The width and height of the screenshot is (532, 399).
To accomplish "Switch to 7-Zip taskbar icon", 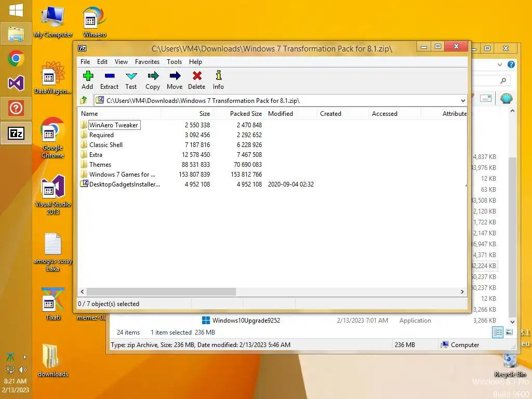I will [16, 133].
